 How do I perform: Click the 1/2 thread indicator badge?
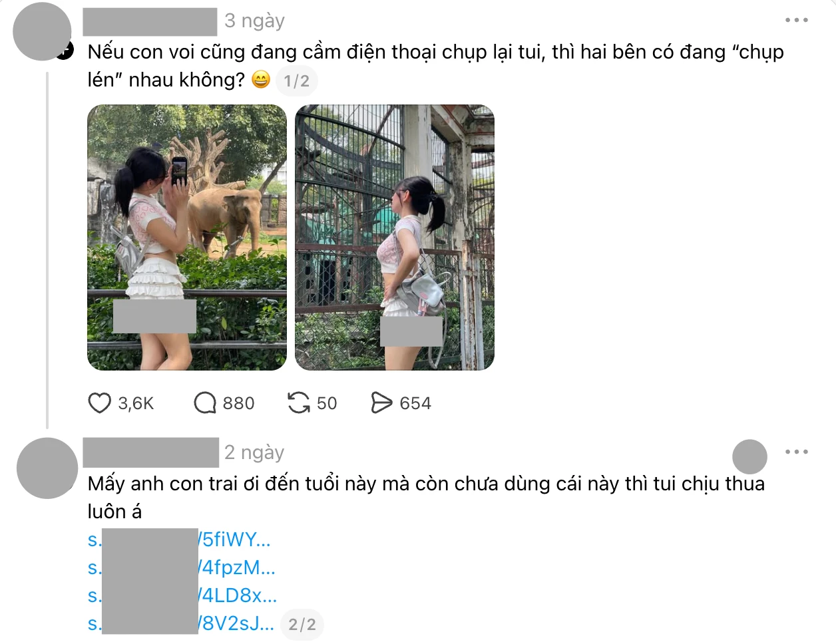(x=297, y=81)
